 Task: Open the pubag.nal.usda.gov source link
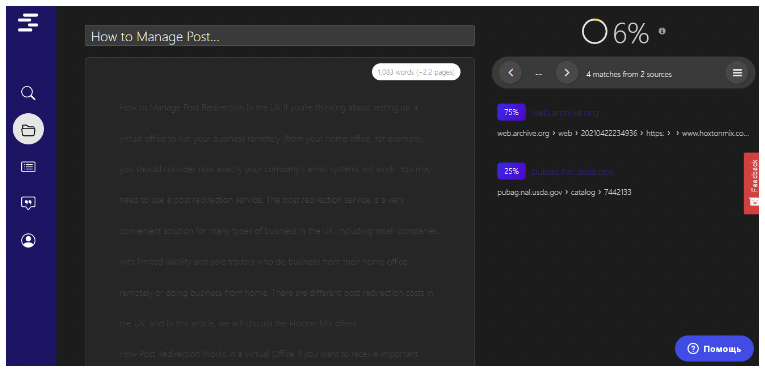click(573, 172)
